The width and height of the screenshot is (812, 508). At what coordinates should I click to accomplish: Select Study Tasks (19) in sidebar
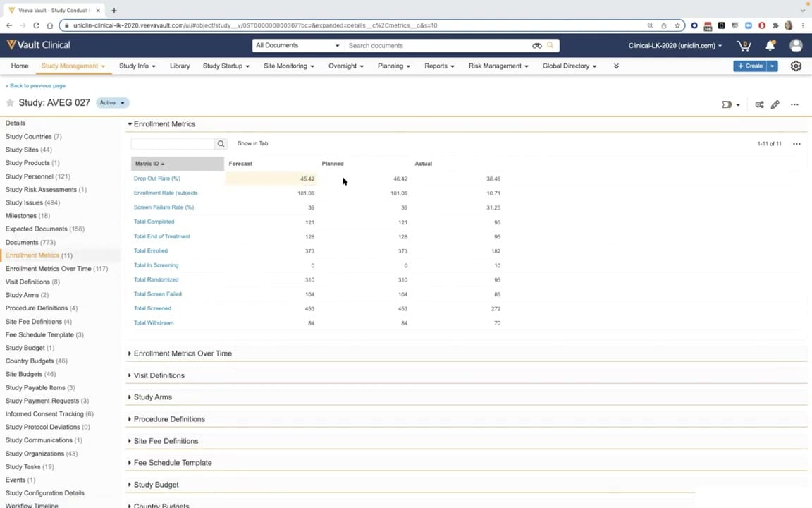point(30,466)
